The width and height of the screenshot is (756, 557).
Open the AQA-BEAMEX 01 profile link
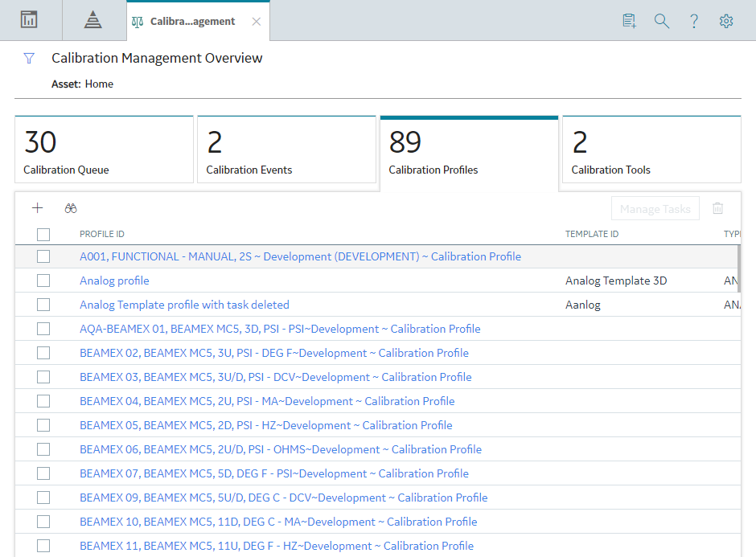pyautogui.click(x=280, y=329)
